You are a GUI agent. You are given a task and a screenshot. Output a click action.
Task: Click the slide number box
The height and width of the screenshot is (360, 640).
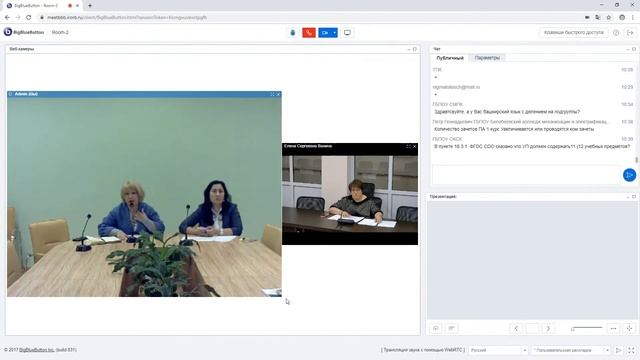(x=532, y=328)
